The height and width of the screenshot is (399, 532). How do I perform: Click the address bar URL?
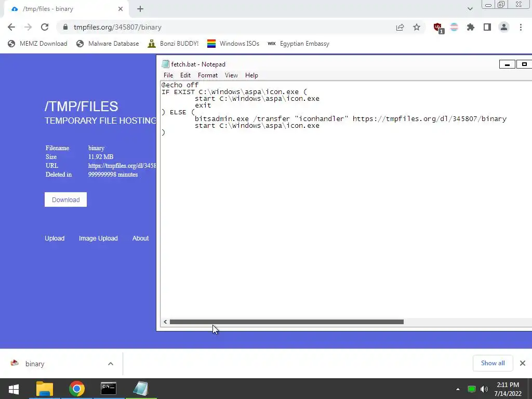point(117,27)
